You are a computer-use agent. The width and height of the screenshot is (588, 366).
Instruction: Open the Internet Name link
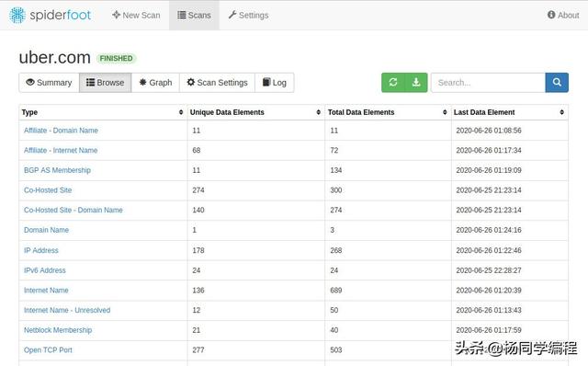tap(46, 291)
